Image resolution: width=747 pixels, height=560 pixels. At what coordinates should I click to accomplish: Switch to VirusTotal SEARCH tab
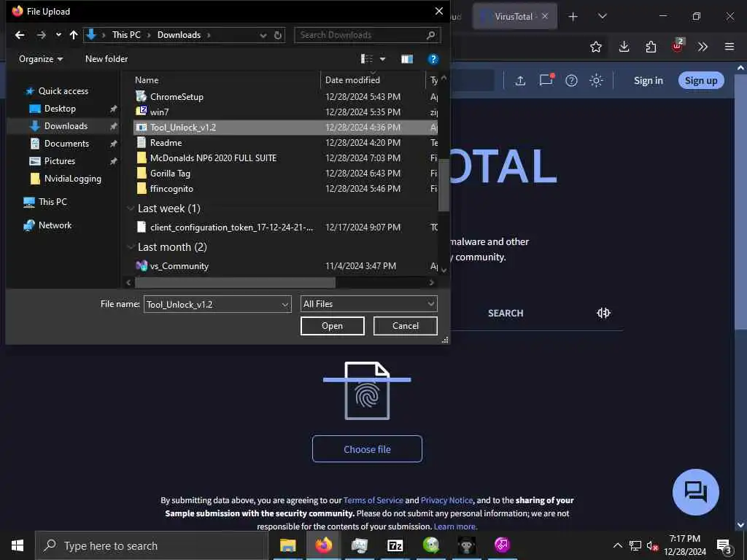click(x=506, y=313)
